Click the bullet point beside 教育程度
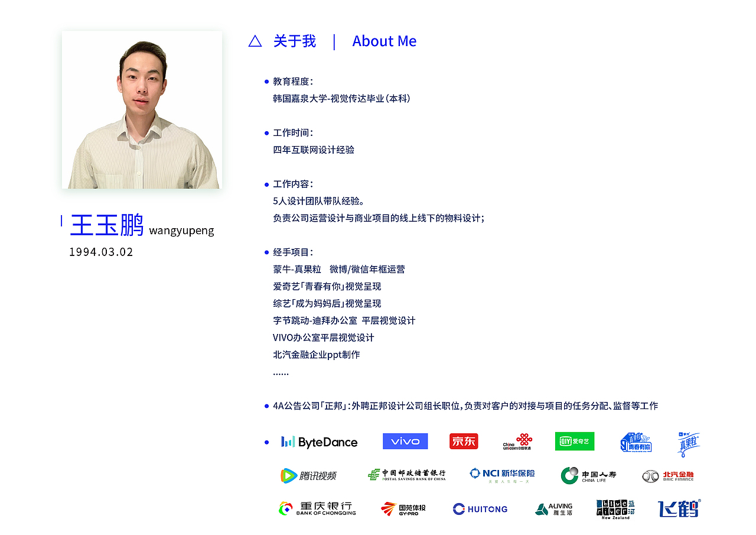756x535 pixels. (x=265, y=82)
